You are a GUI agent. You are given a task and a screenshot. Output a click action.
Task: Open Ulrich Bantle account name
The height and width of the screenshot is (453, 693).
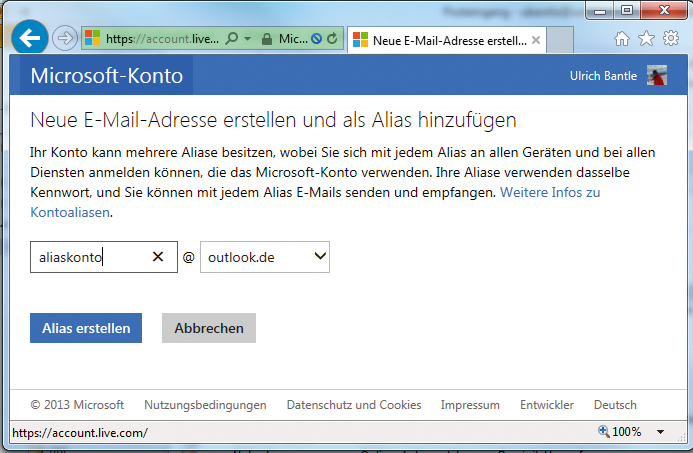(x=603, y=76)
